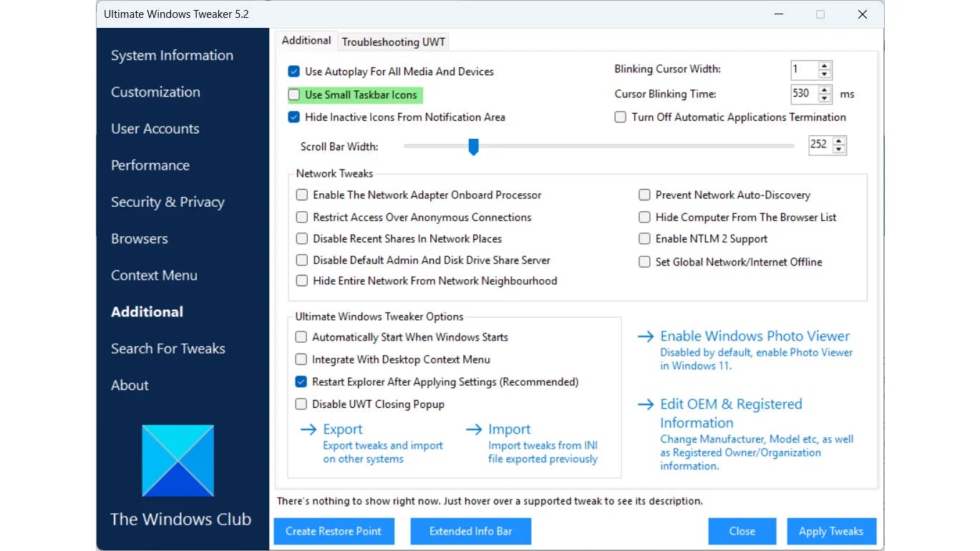The width and height of the screenshot is (980, 551).
Task: Click the Scroll Bar Width slider handle
Action: click(473, 147)
